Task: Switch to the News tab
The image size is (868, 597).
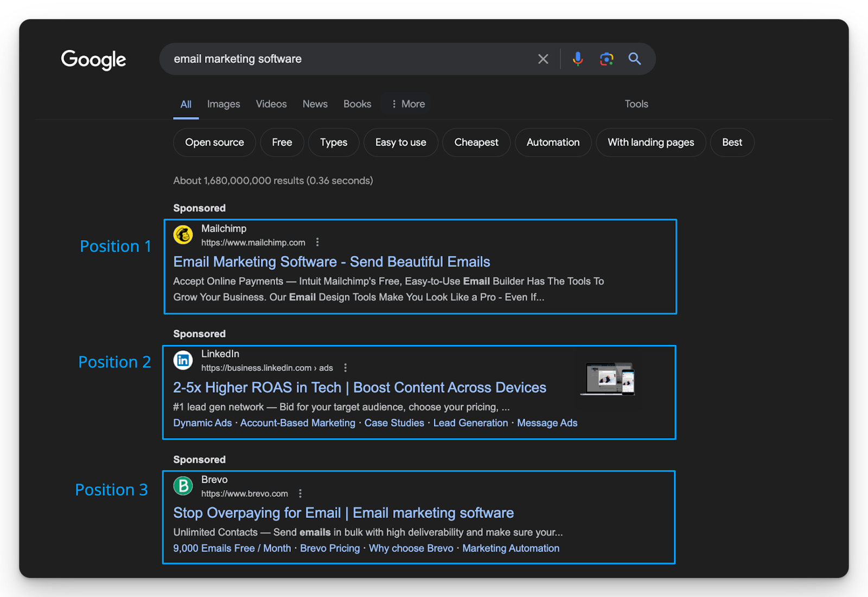Action: point(315,104)
